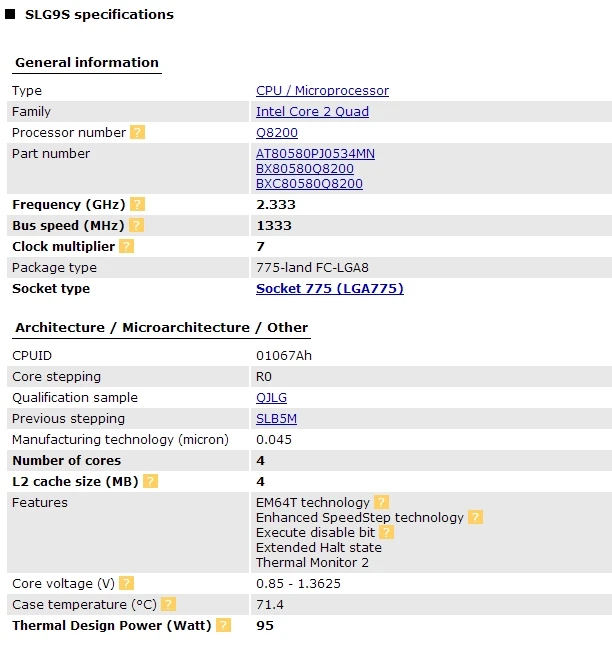Click the SLG9S specifications heading
Viewport: 612px width, 657px height.
coord(99,15)
